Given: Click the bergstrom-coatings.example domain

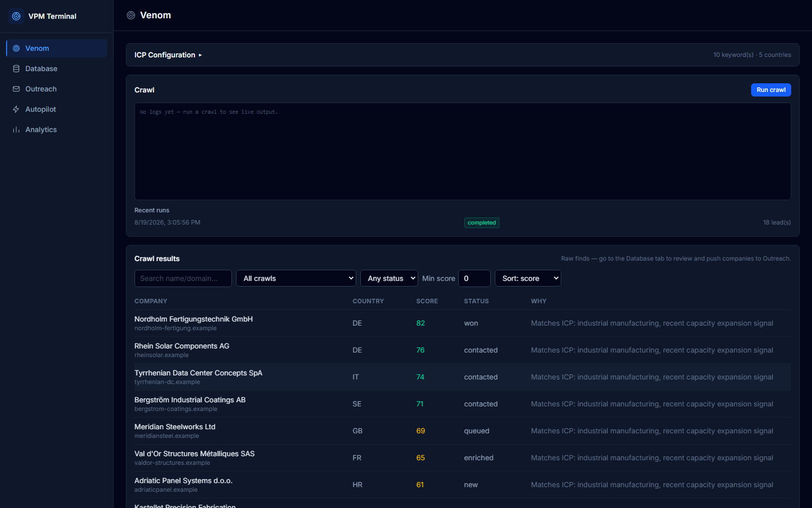Looking at the screenshot, I should (x=176, y=409).
